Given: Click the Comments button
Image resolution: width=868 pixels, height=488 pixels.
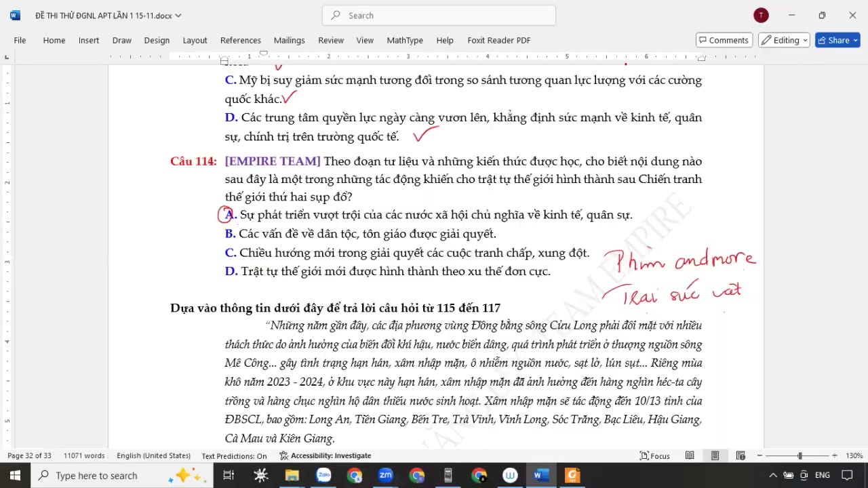Looking at the screenshot, I should pyautogui.click(x=724, y=40).
